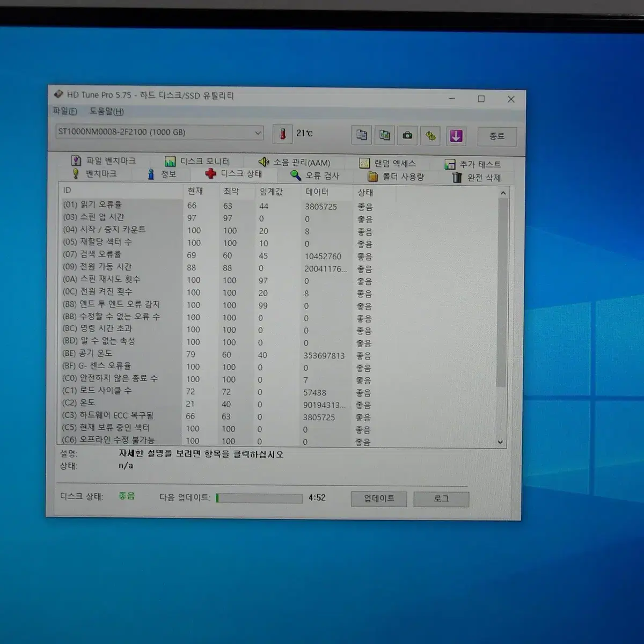Click the 상태 column header
Screen dimensions: 644x644
click(365, 192)
